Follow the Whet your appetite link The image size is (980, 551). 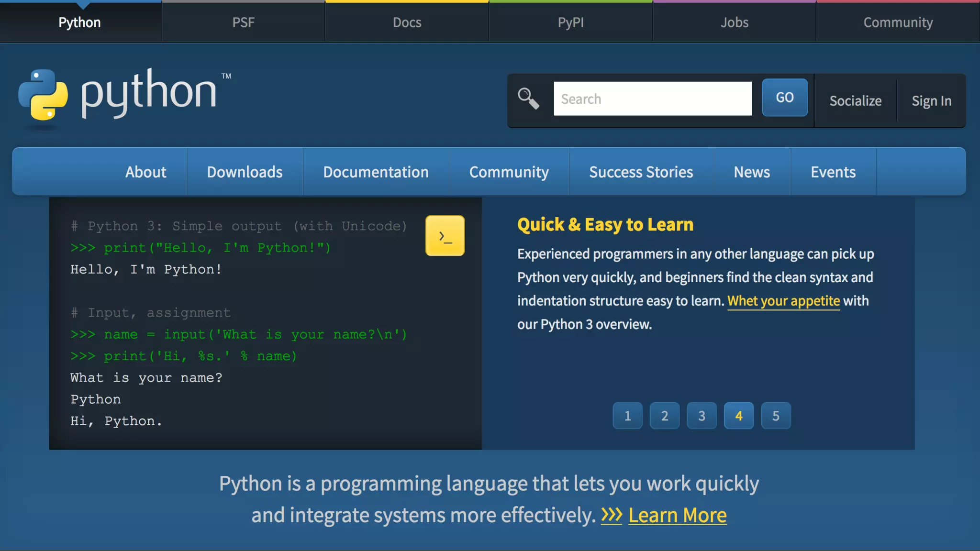click(783, 301)
